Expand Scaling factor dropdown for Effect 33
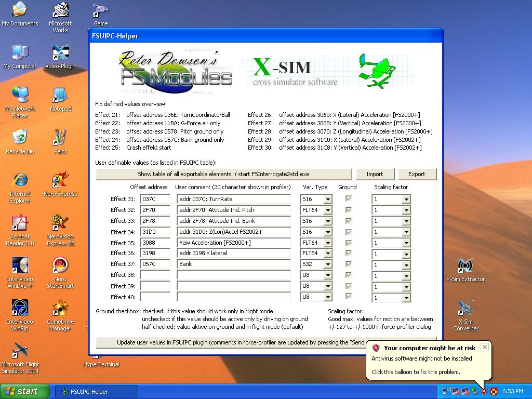 (406, 221)
